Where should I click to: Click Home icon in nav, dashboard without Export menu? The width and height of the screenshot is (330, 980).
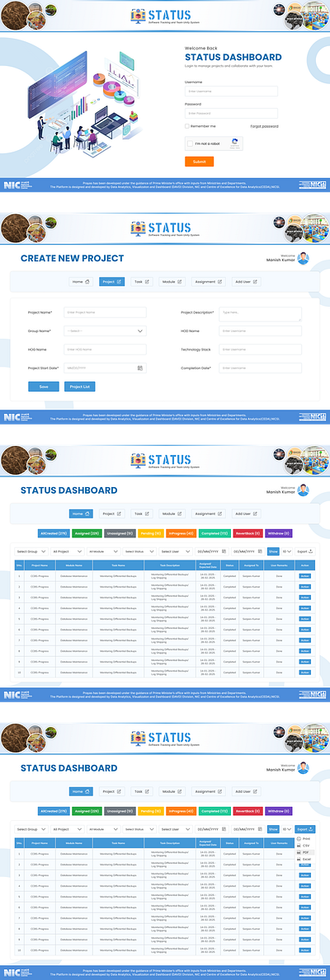coord(87,513)
